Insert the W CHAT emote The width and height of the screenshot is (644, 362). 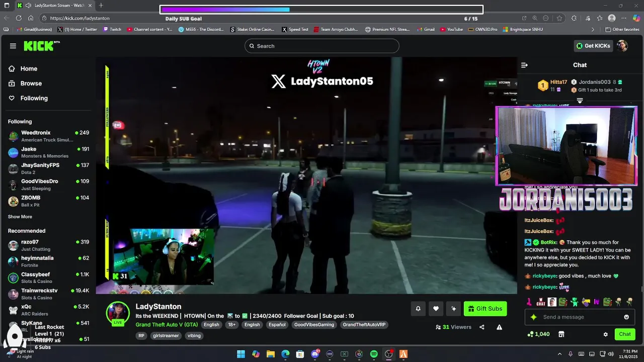coord(541,302)
